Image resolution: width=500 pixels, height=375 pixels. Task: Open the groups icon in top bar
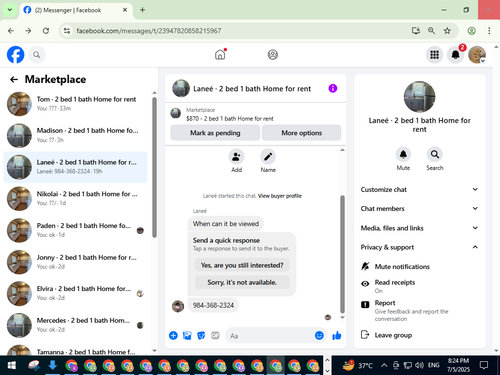pos(273,54)
